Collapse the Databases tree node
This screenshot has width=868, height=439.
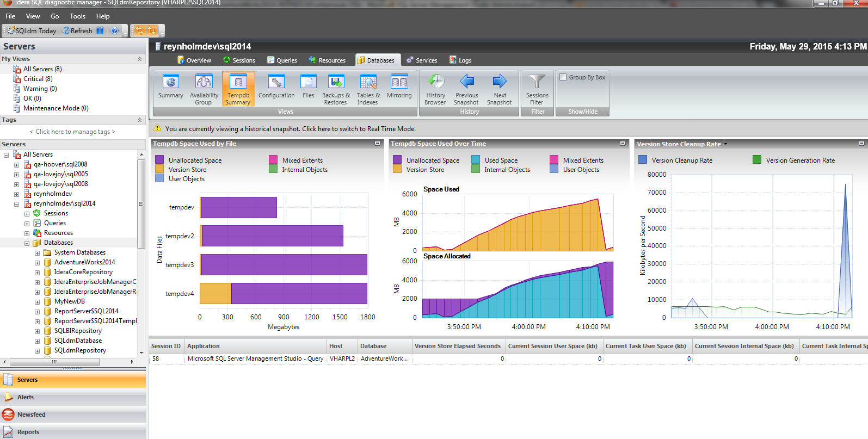click(x=27, y=243)
